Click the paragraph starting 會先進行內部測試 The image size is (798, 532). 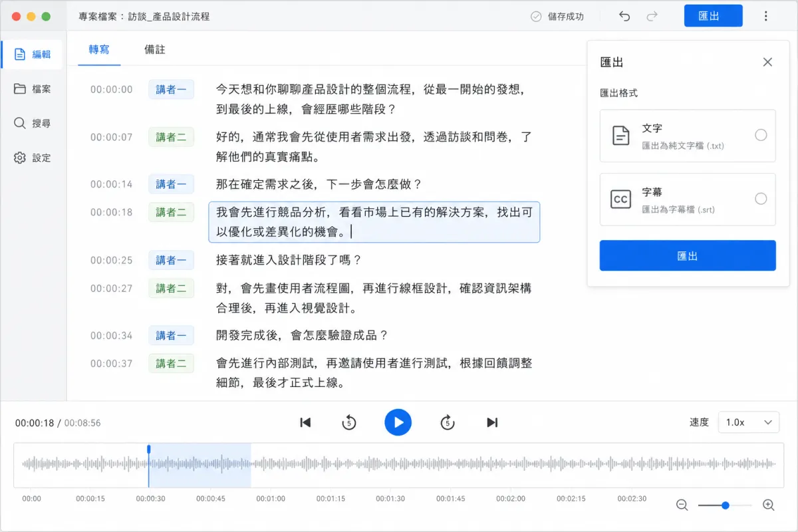(374, 373)
